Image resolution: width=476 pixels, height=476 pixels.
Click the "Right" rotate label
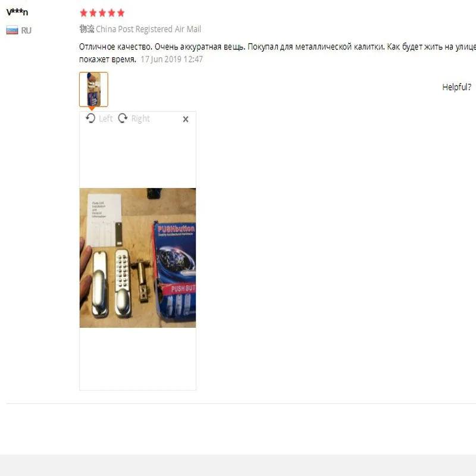point(140,118)
